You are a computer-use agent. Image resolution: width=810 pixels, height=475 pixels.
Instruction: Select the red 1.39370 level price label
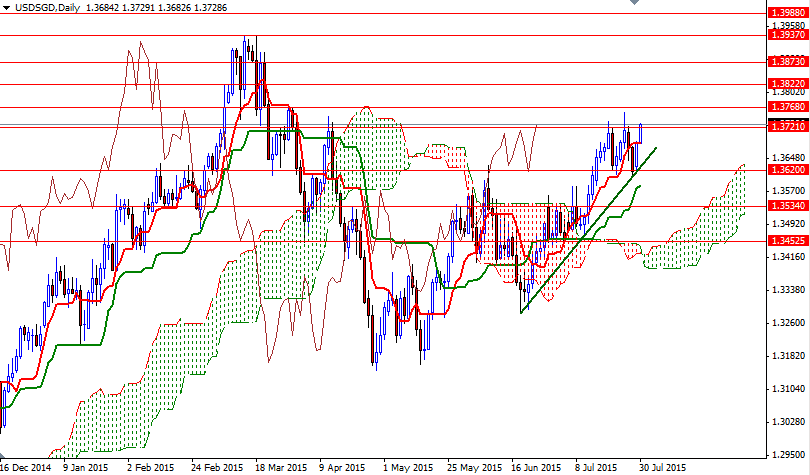[x=788, y=35]
